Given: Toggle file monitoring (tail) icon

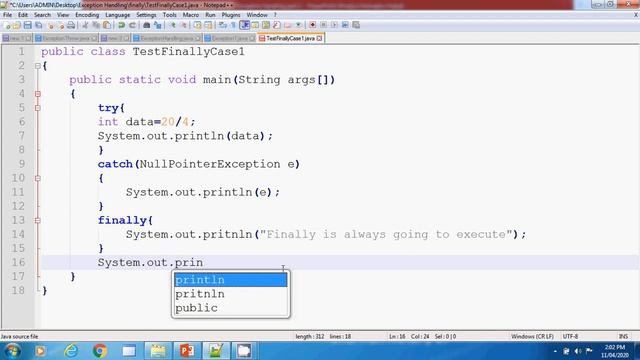Looking at the screenshot, I should (x=299, y=25).
